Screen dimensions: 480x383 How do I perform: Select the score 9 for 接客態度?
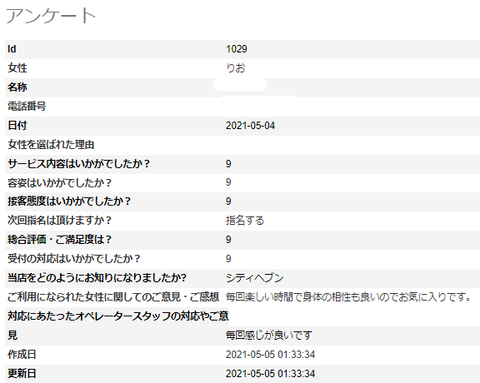point(228,201)
